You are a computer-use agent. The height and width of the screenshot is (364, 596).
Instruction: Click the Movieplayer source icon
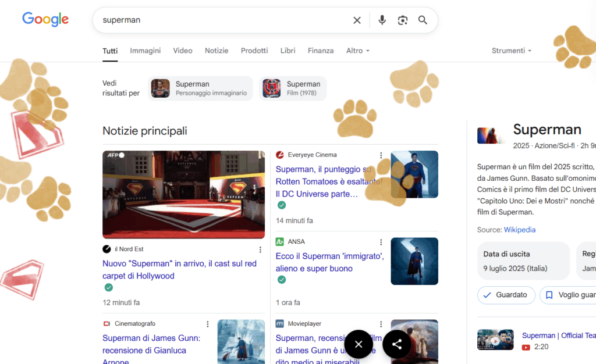[x=280, y=324]
